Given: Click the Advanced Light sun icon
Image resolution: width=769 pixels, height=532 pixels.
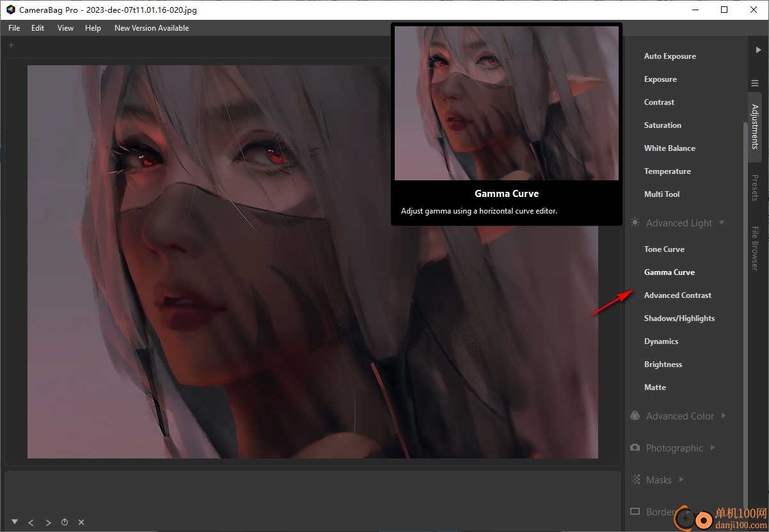Looking at the screenshot, I should pos(635,223).
